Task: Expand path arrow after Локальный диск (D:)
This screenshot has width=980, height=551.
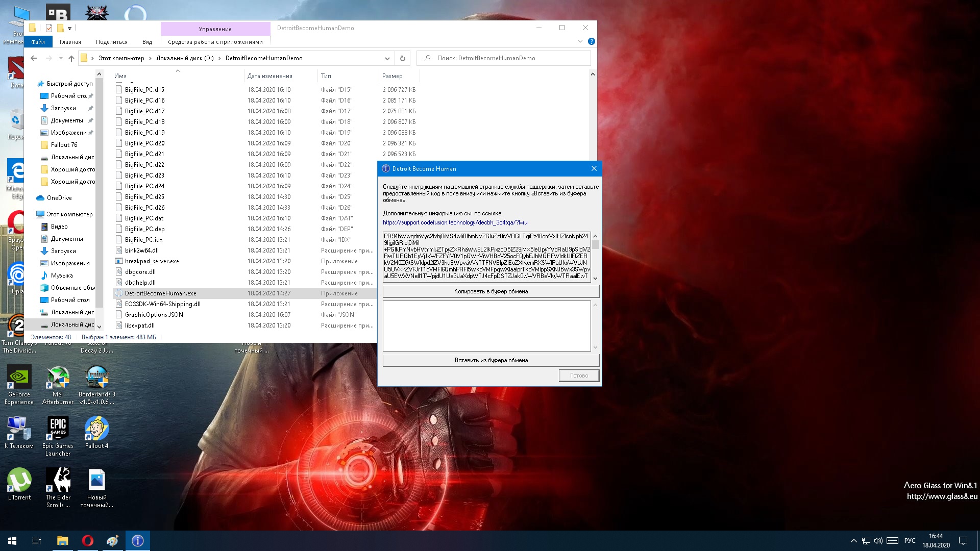Action: (x=219, y=58)
